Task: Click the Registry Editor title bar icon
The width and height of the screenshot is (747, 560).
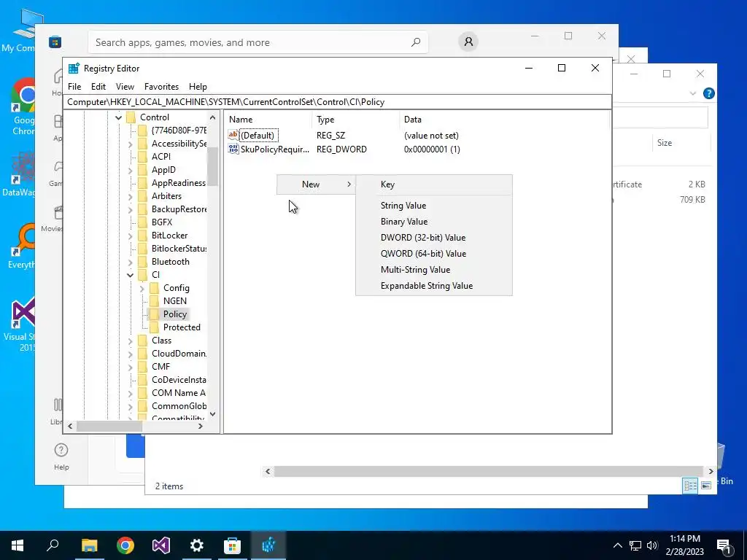Action: tap(74, 68)
